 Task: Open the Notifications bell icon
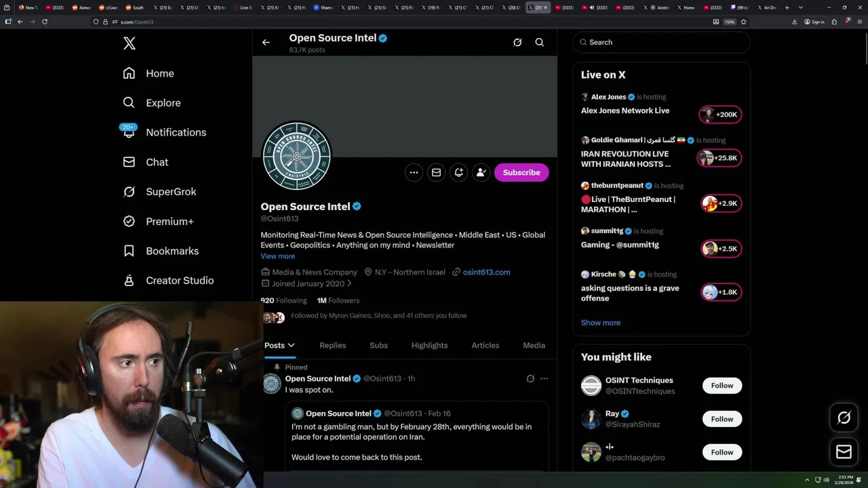point(129,132)
